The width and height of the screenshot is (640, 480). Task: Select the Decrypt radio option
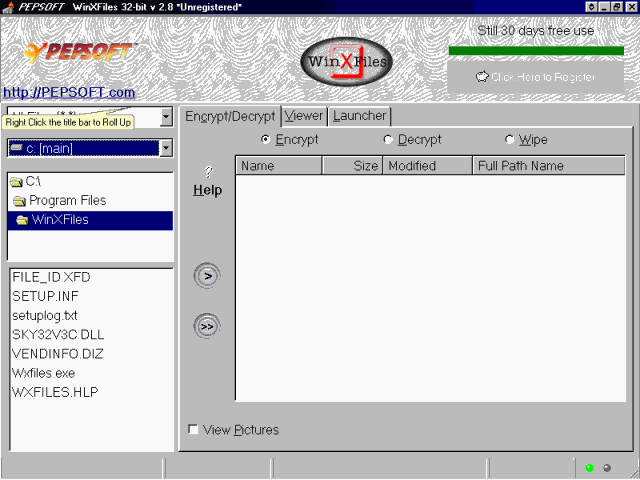pyautogui.click(x=388, y=140)
